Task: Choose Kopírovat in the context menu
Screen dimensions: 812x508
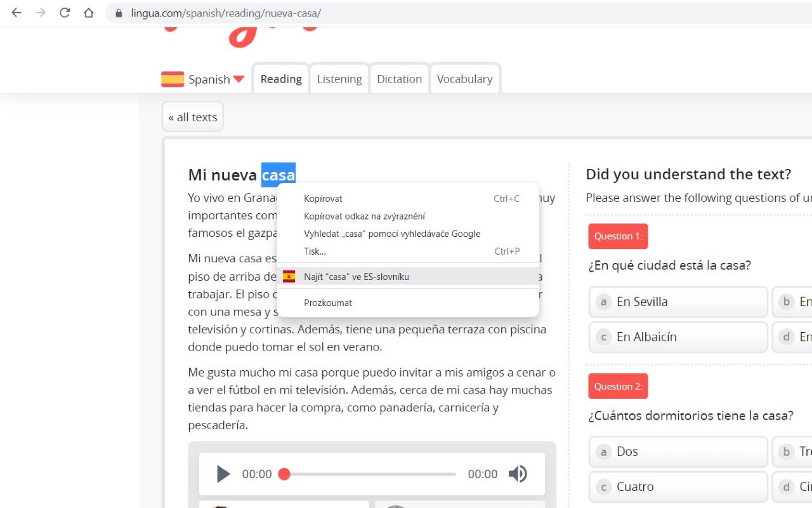Action: point(408,199)
